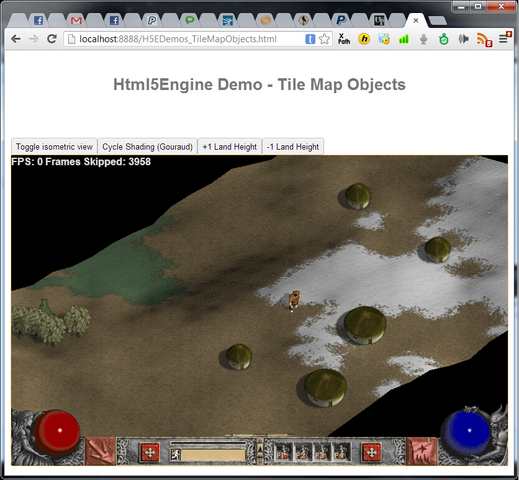
Task: Reload the page with refresh icon
Action: pyautogui.click(x=52, y=39)
